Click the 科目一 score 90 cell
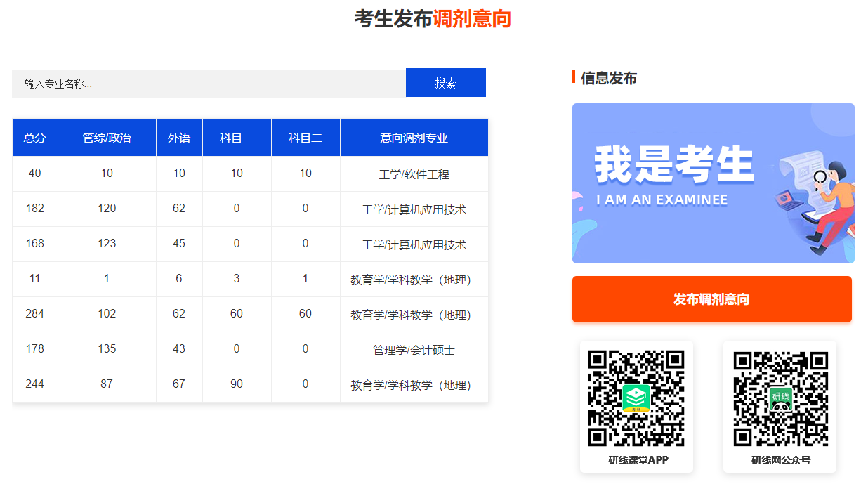The width and height of the screenshot is (868, 484). (237, 384)
